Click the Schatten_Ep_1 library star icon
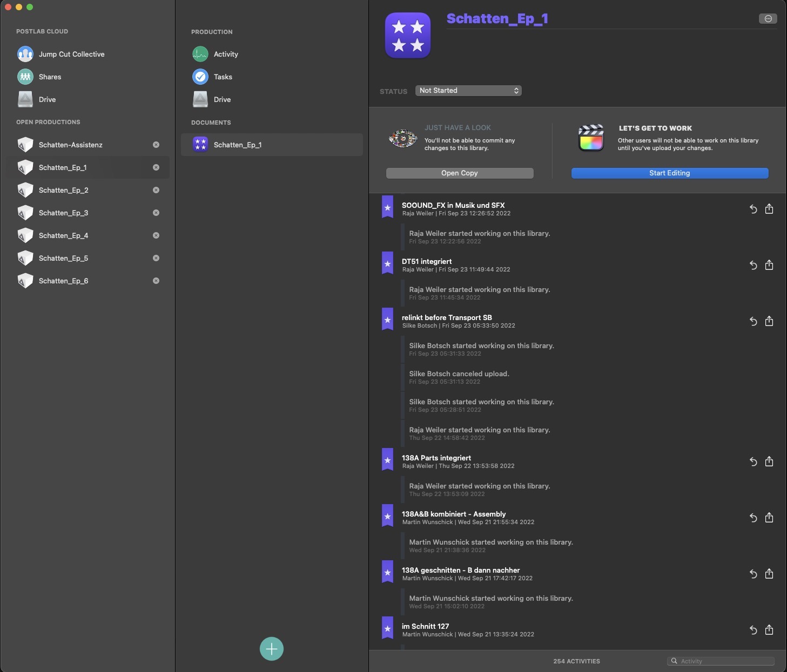The image size is (787, 672). pyautogui.click(x=408, y=35)
